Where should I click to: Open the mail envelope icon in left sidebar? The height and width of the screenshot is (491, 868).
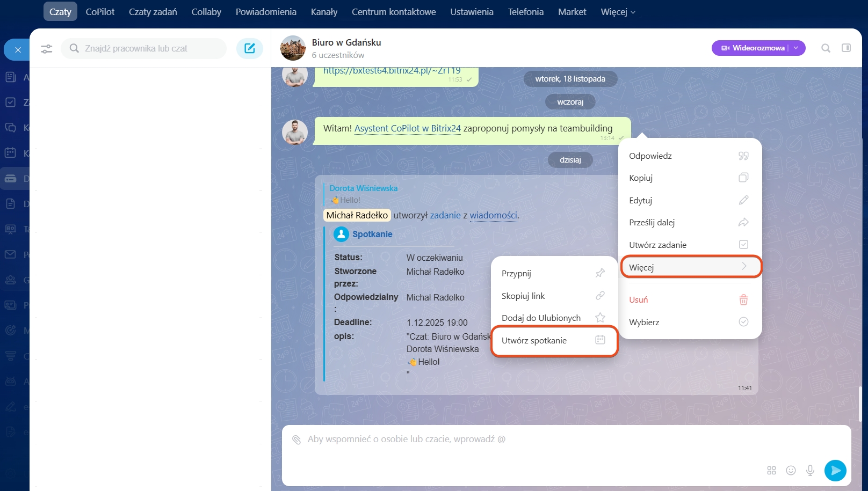[10, 254]
